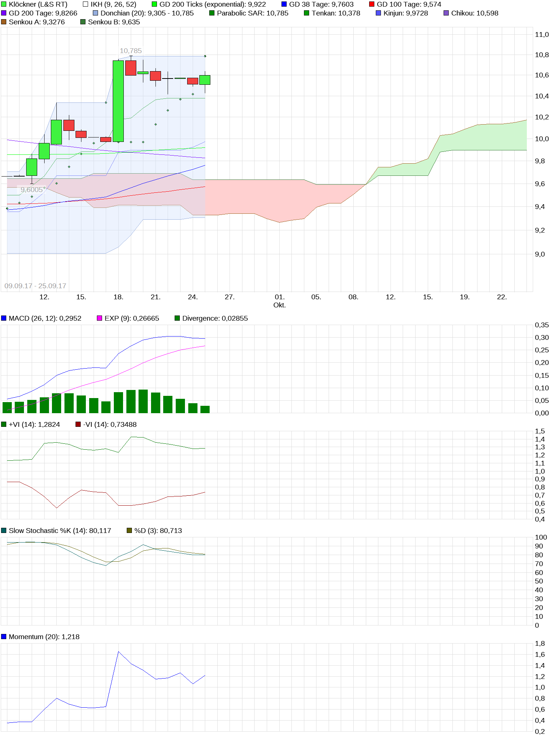This screenshot has height=739, width=560.
Task: Select the 'Klöckner (L&S RT)' legend label
Action: click(38, 4)
